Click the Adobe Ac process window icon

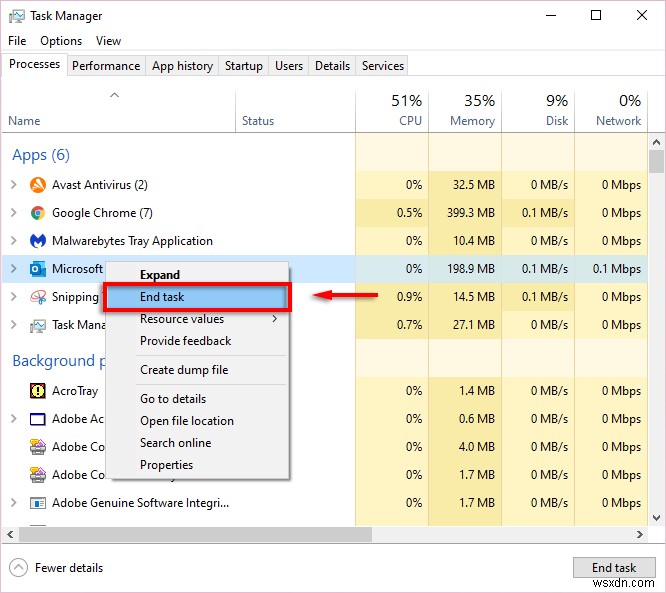38,419
